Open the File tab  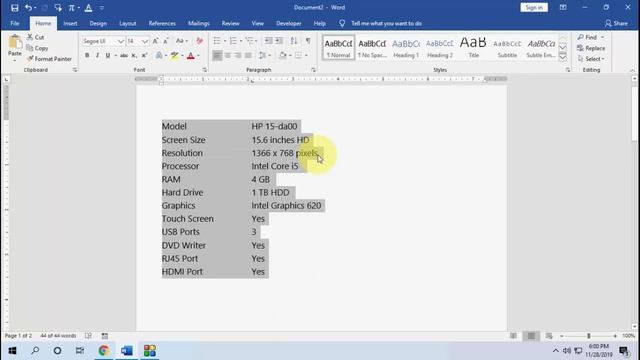15,23
